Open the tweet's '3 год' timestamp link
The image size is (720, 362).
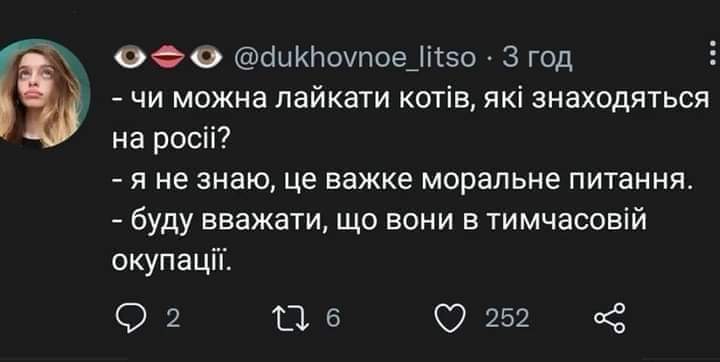pos(538,58)
